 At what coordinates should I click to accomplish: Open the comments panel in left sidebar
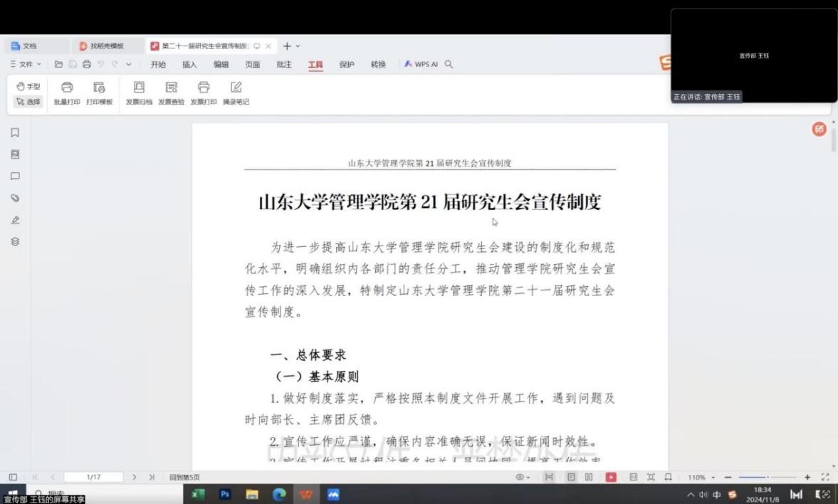coord(15,176)
